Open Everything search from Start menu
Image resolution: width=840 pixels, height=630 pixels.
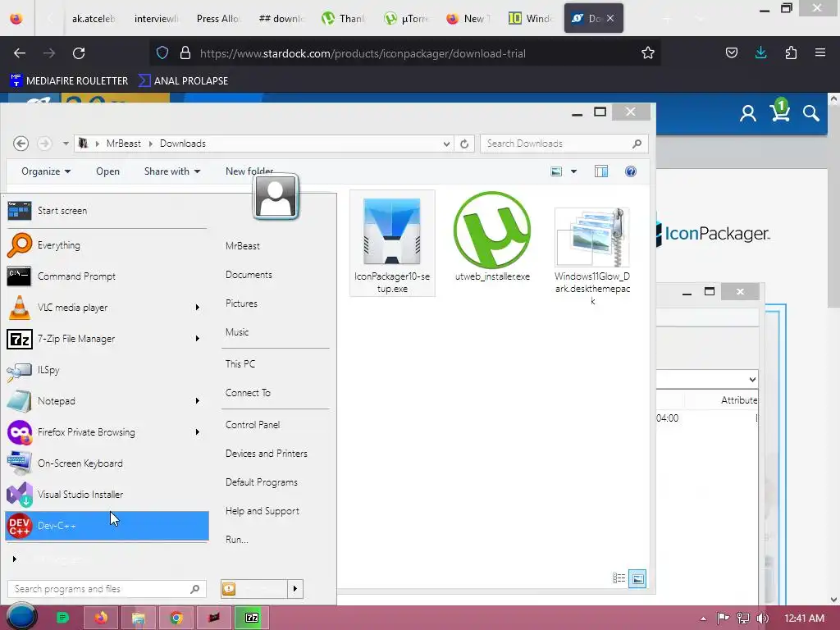[x=106, y=245]
